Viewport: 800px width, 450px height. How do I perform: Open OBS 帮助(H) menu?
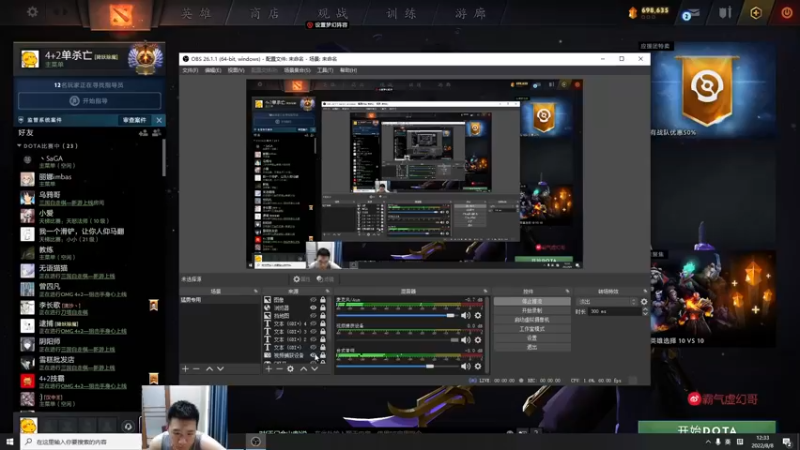pos(348,70)
